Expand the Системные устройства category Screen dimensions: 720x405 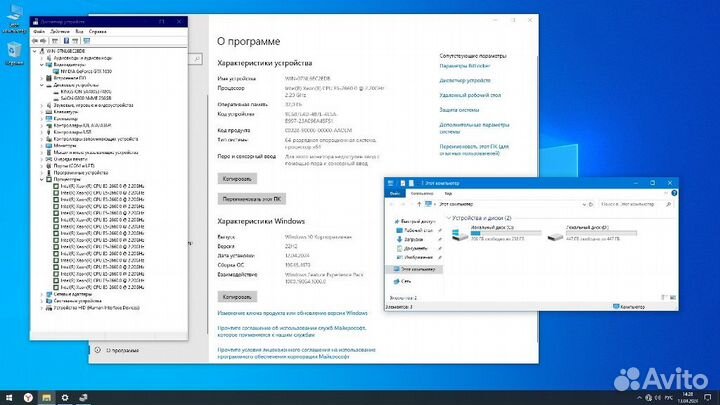tap(42, 301)
